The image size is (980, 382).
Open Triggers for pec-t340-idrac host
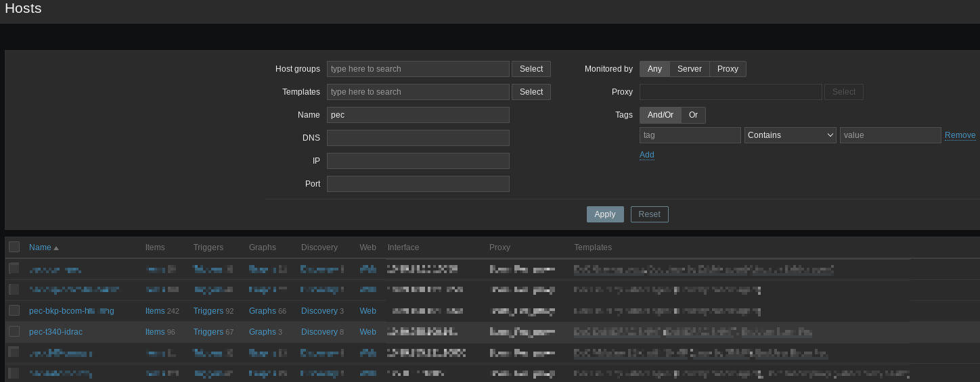coord(208,332)
